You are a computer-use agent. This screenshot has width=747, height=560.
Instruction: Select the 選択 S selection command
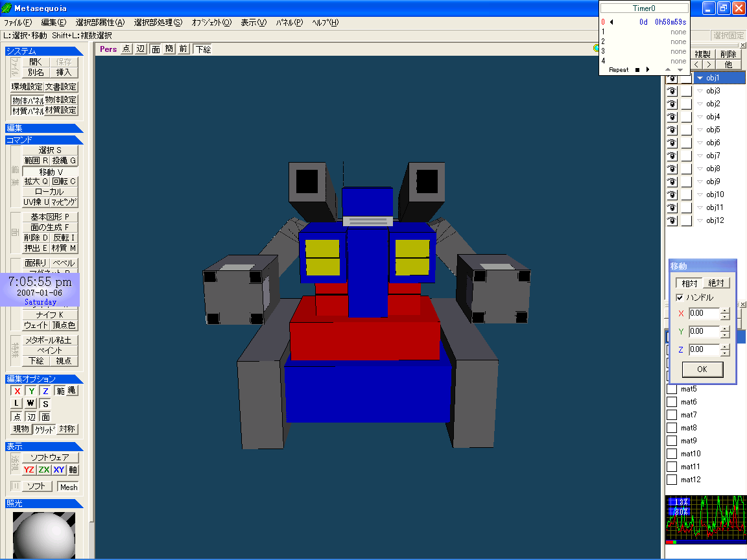50,150
